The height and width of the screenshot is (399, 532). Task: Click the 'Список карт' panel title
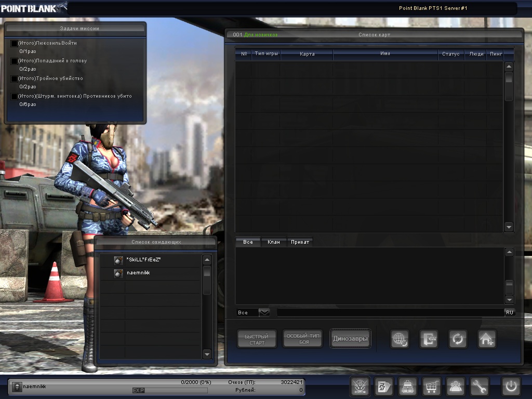374,35
